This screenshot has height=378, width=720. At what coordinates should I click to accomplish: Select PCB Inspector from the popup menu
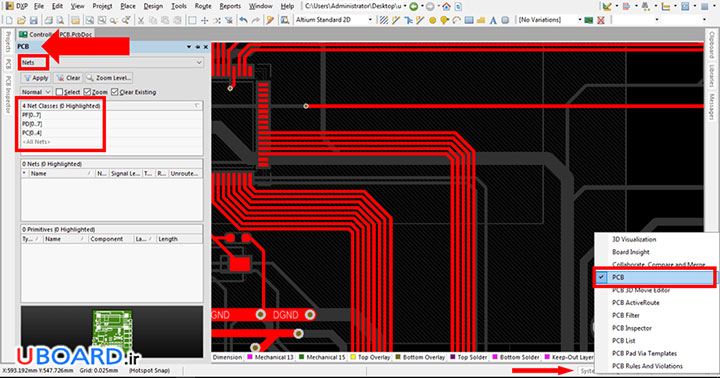pyautogui.click(x=632, y=328)
